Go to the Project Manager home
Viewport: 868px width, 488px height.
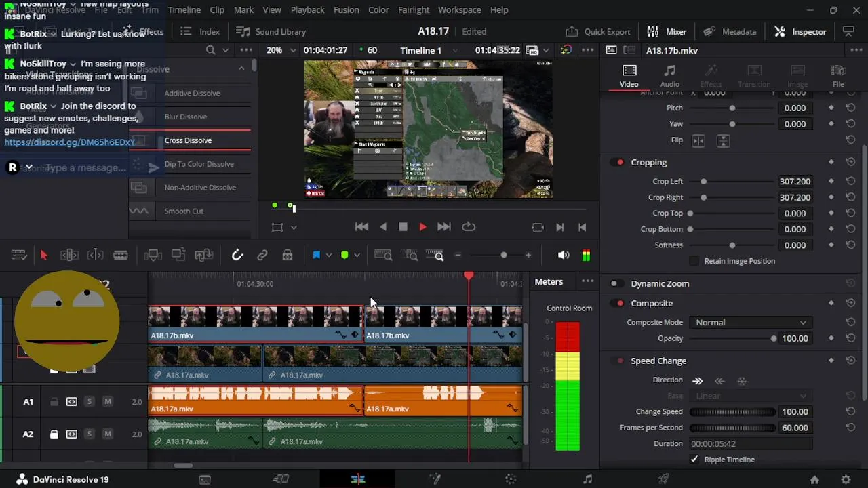(814, 479)
